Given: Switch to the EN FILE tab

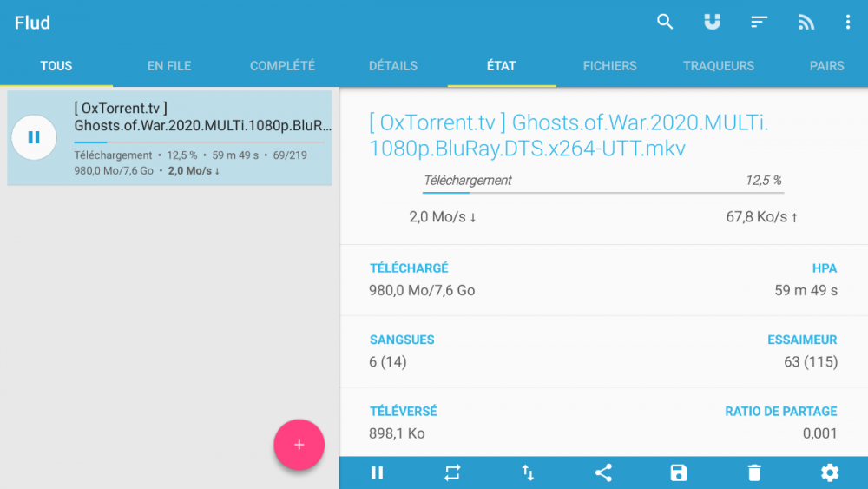Looking at the screenshot, I should 169,66.
